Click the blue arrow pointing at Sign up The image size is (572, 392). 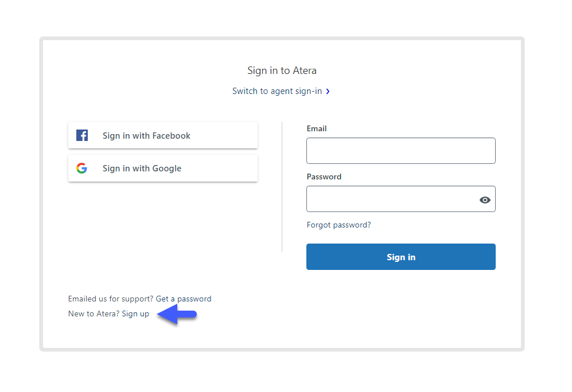pos(177,314)
